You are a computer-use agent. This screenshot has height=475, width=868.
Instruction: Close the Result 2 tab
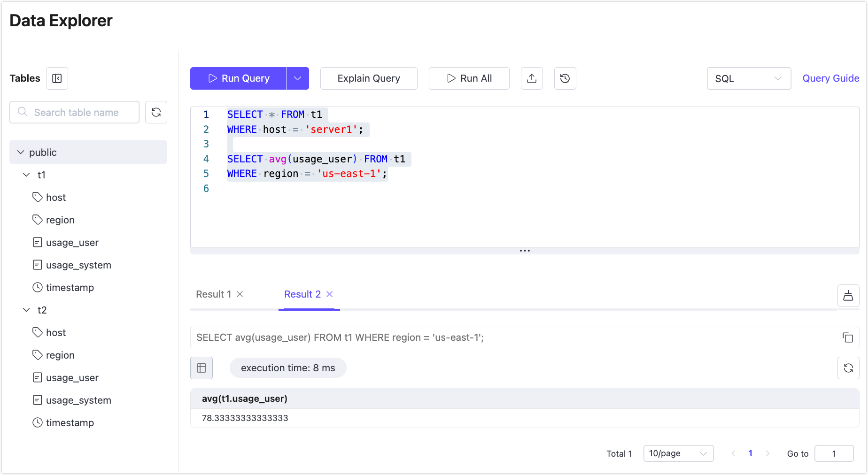coord(329,294)
